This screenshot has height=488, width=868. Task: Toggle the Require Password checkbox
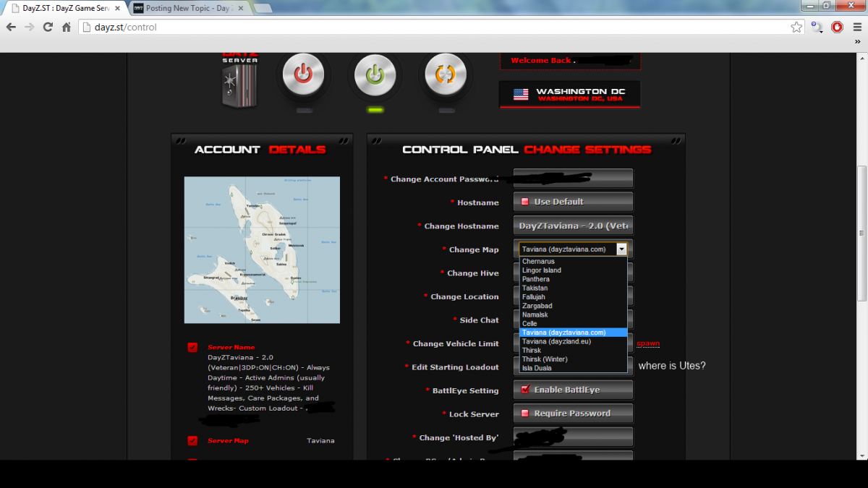click(525, 414)
